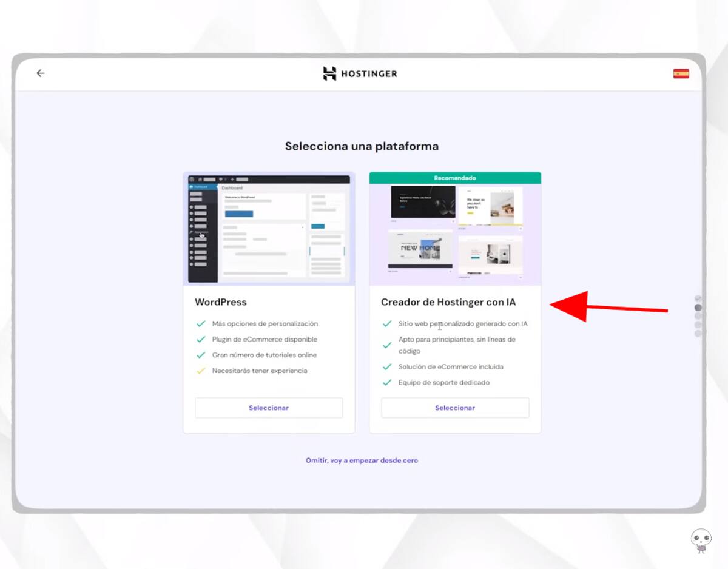Click the skull mascot icon
This screenshot has height=569, width=728.
700,539
